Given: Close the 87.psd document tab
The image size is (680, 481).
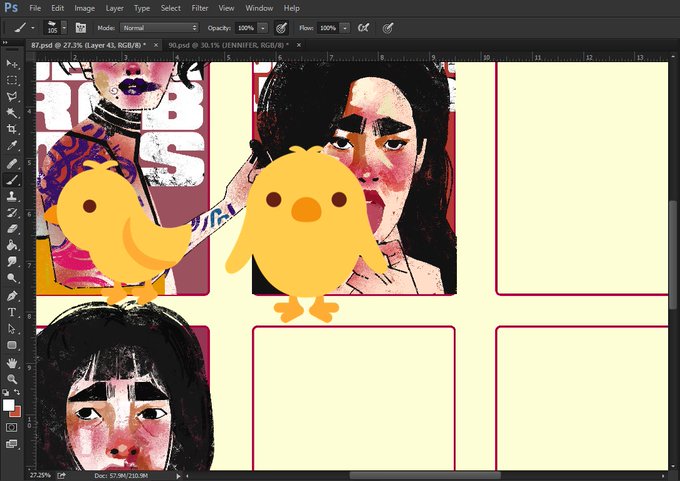Looking at the screenshot, I should tap(156, 45).
